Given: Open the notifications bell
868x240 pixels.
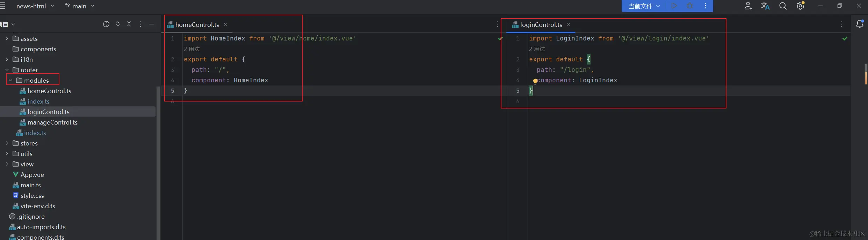Looking at the screenshot, I should 860,24.
